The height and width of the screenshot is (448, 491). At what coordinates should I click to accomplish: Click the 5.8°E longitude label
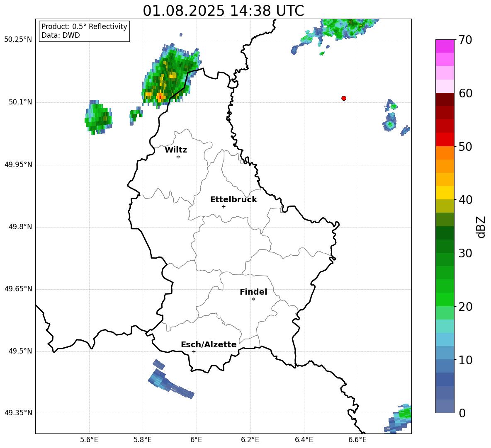(x=143, y=440)
